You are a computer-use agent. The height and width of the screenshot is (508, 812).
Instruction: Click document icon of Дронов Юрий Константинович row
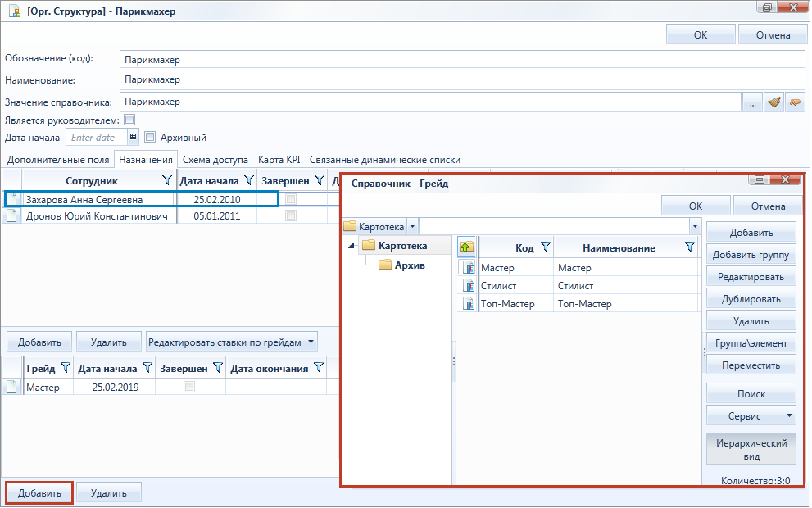click(x=11, y=216)
